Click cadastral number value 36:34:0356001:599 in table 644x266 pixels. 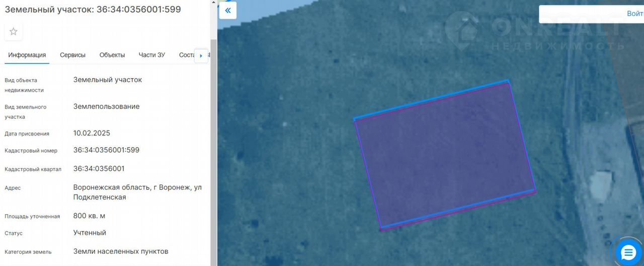[106, 150]
